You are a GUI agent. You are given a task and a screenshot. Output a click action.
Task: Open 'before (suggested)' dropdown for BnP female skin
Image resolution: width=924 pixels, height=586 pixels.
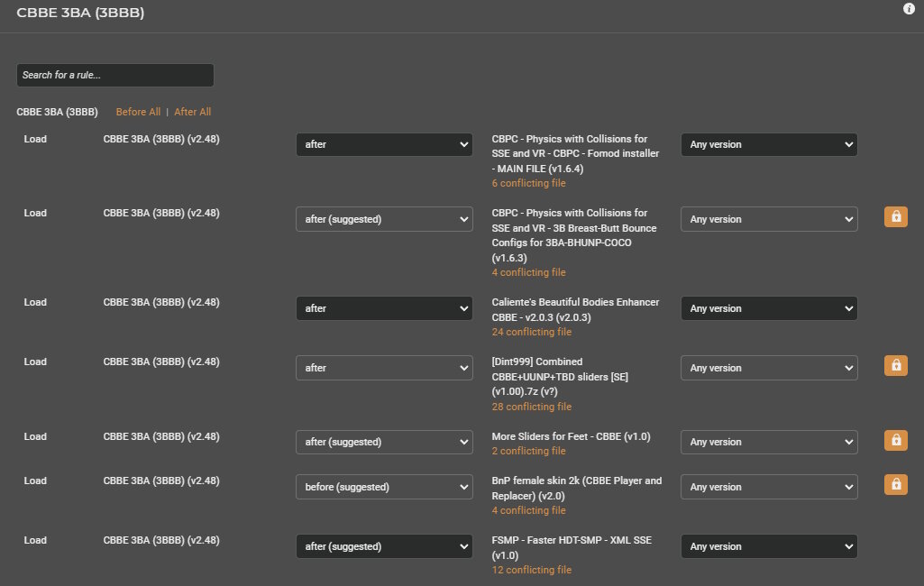tap(384, 487)
